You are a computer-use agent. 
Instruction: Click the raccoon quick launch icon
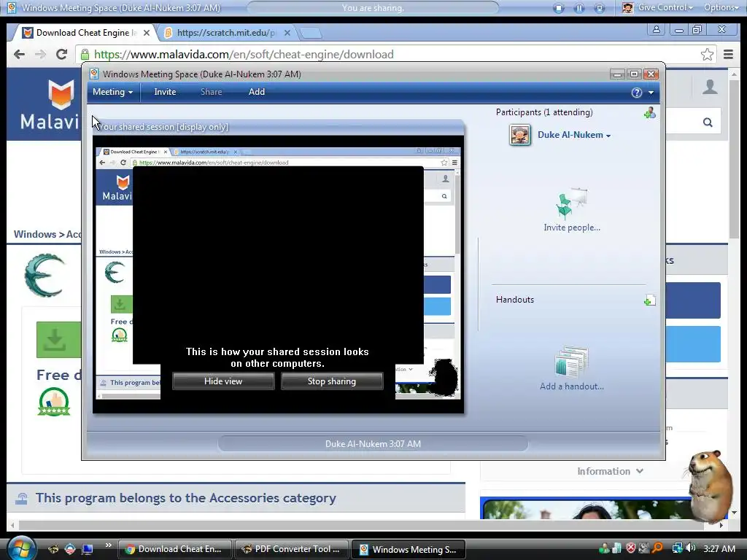(53, 549)
